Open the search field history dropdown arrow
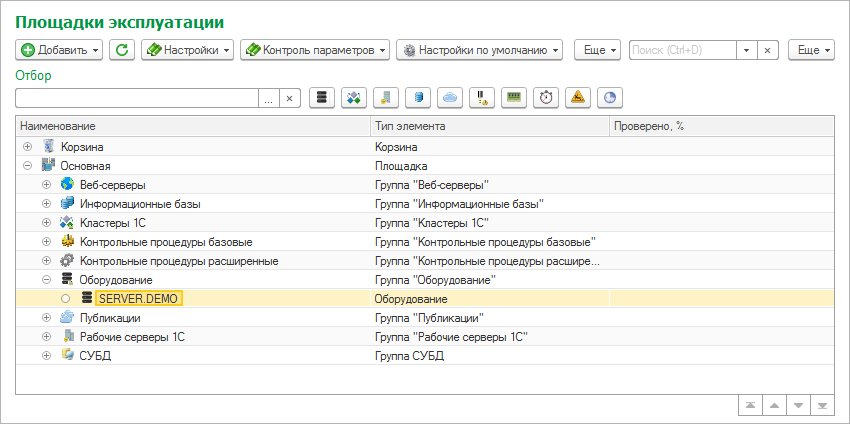 pos(745,49)
